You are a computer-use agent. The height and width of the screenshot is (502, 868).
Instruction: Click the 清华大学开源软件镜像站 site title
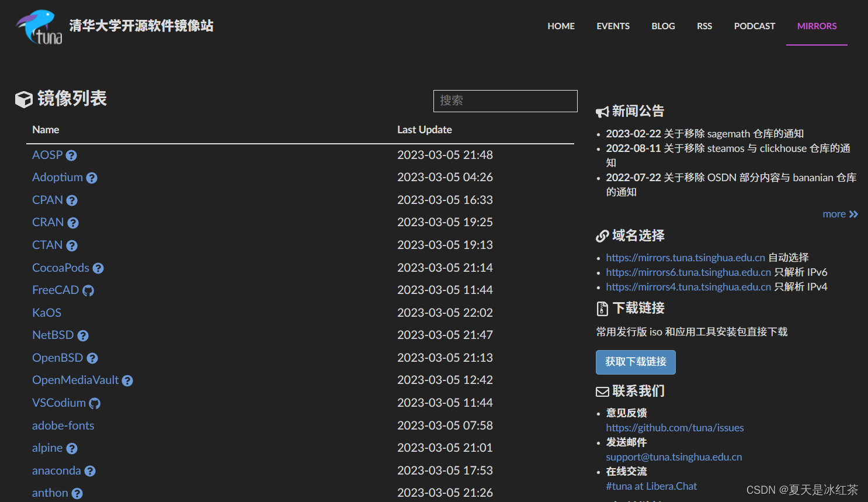click(141, 26)
